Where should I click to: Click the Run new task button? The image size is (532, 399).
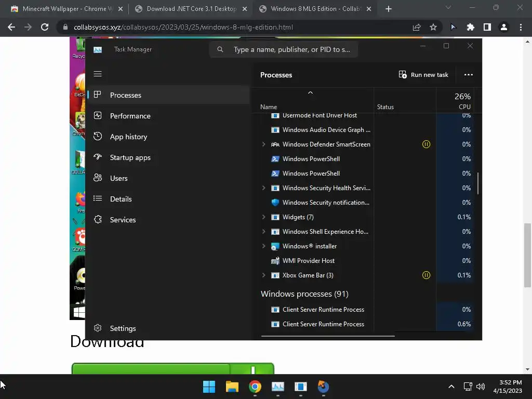(x=423, y=75)
